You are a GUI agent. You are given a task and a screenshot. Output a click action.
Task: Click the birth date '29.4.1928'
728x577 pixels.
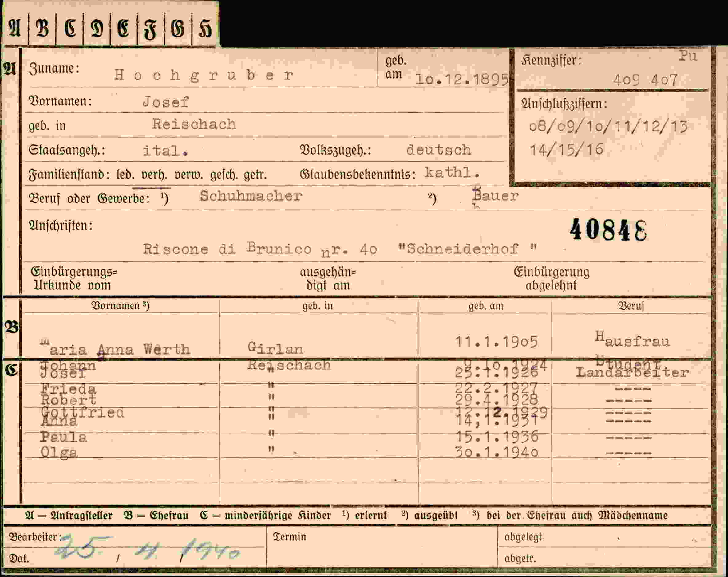point(497,400)
